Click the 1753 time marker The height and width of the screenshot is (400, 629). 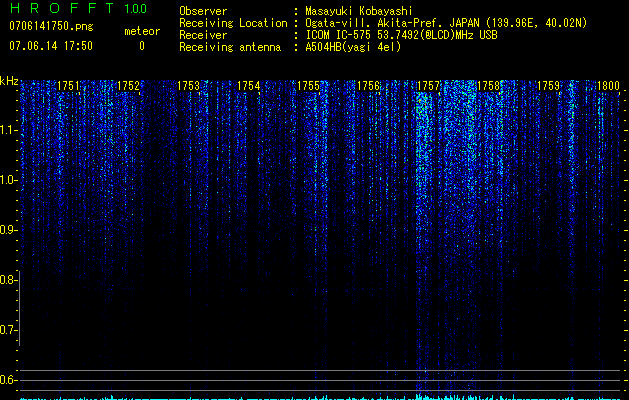[x=189, y=86]
